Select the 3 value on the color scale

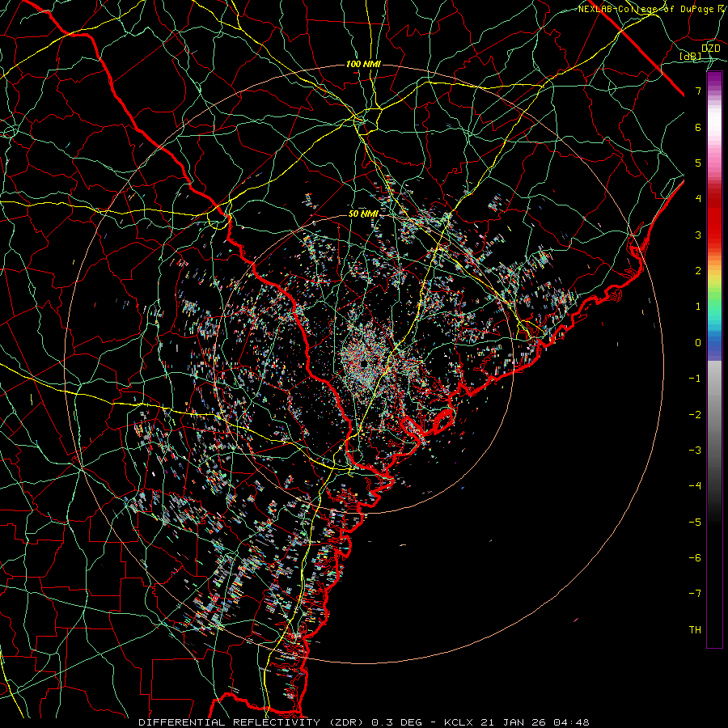(698, 235)
